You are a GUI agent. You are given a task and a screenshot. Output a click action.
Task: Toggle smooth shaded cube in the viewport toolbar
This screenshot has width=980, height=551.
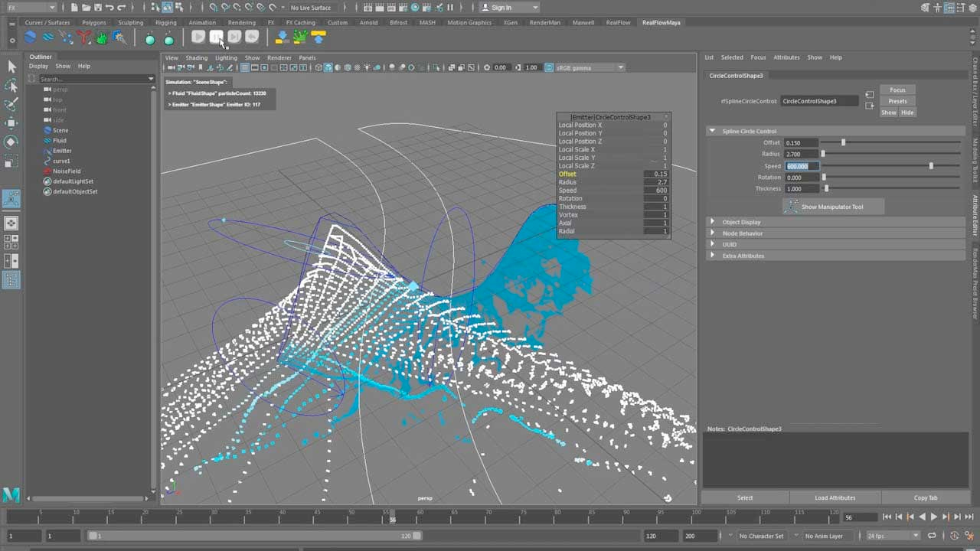click(x=328, y=67)
